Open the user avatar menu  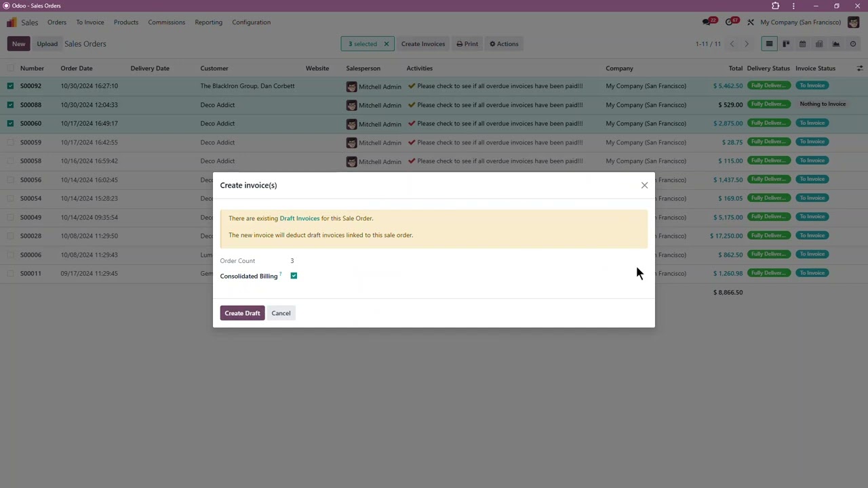(x=853, y=22)
